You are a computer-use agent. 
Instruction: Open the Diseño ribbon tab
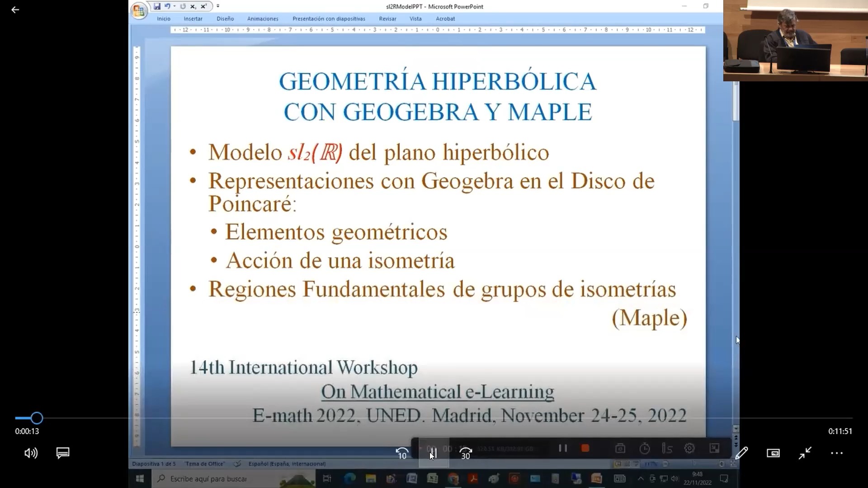point(225,19)
